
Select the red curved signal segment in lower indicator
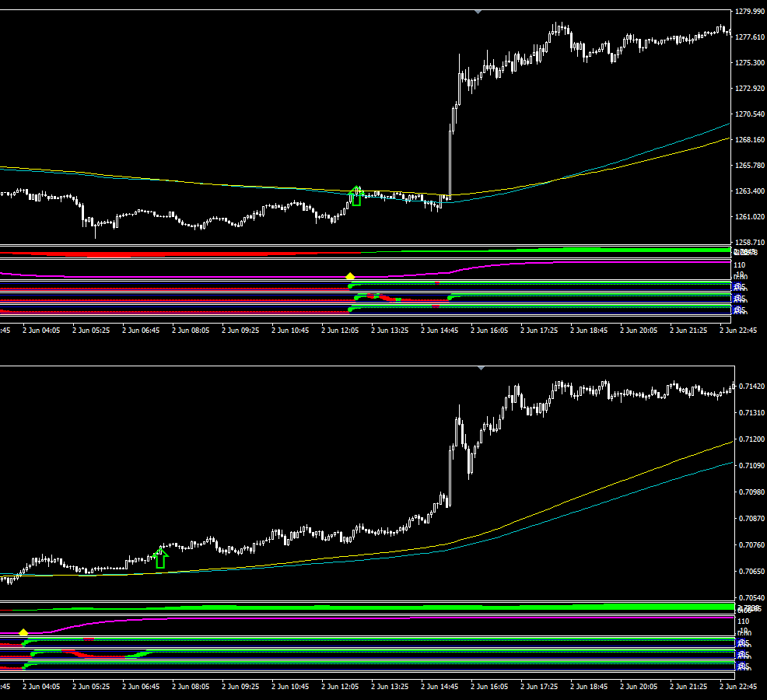point(101,656)
